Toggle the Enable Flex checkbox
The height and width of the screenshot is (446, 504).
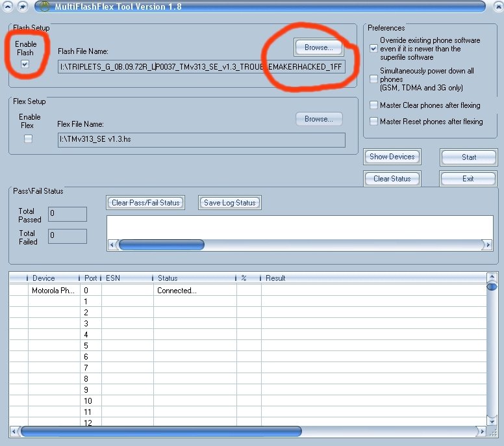28,138
